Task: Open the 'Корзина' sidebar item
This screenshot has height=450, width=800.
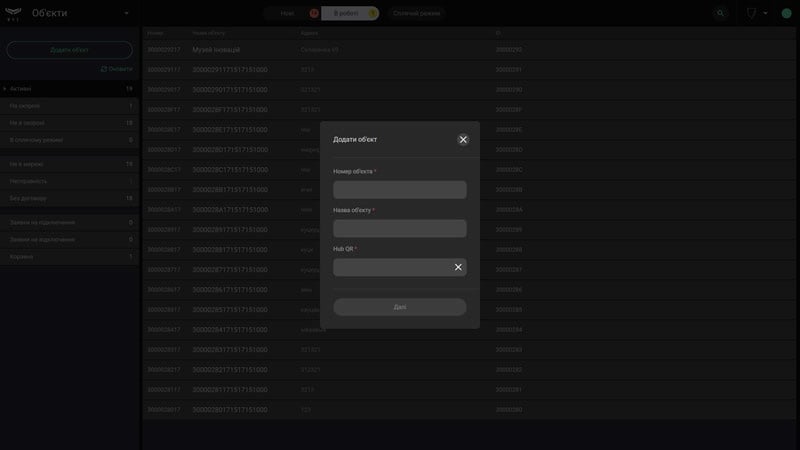Action: tap(69, 257)
